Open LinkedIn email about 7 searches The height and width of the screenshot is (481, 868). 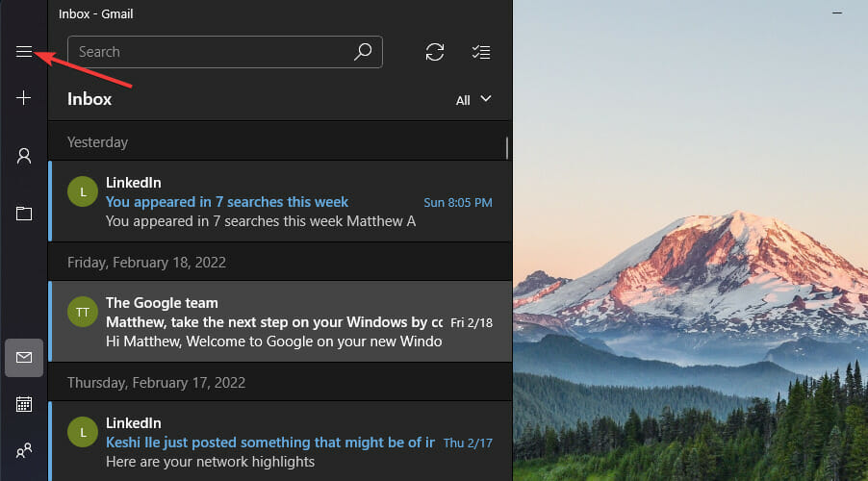[x=279, y=202]
